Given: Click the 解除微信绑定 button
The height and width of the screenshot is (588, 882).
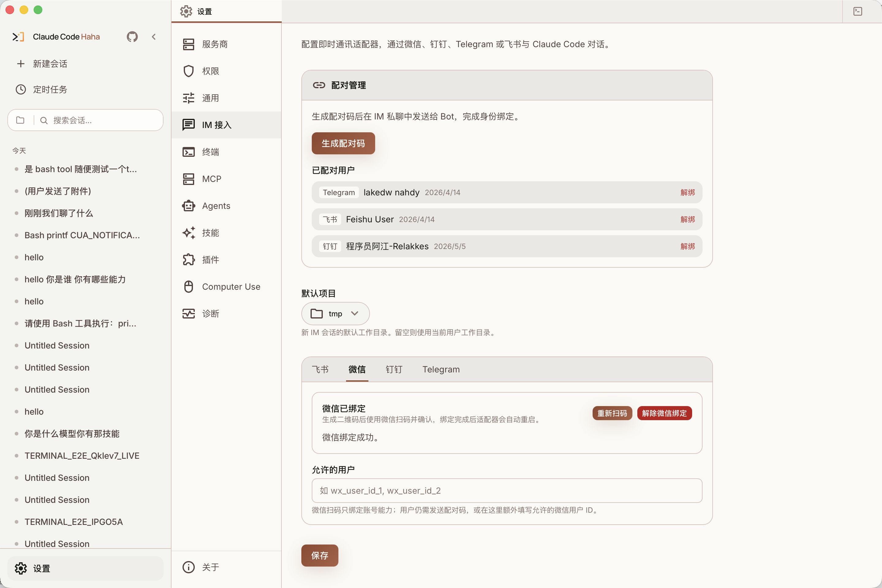Looking at the screenshot, I should click(664, 413).
